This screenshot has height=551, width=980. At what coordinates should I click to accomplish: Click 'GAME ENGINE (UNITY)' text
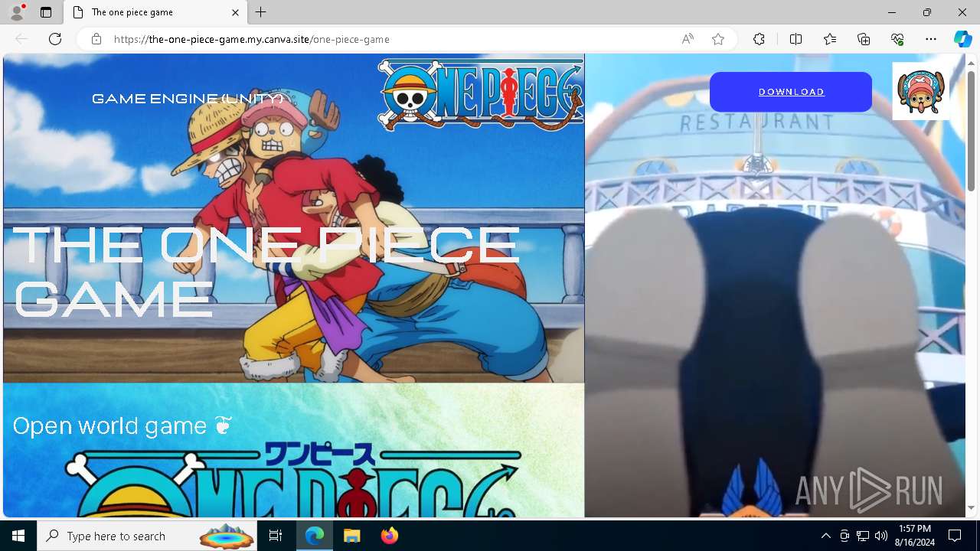coord(188,99)
